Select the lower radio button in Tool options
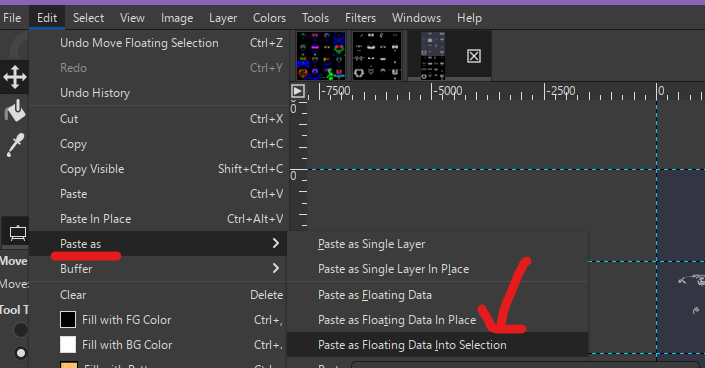The height and width of the screenshot is (368, 705). tap(21, 353)
